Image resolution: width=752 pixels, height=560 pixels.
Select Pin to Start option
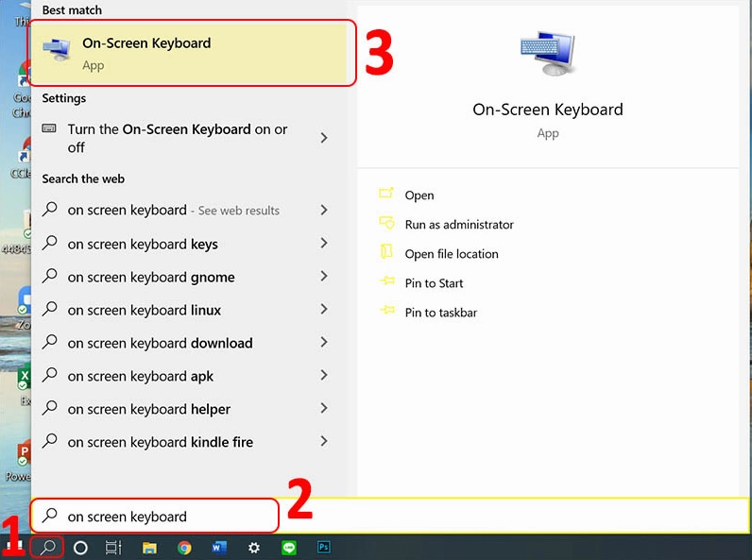pyautogui.click(x=434, y=283)
